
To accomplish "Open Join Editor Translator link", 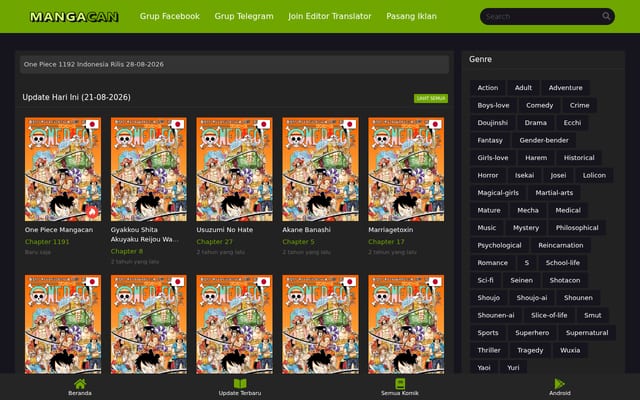I will pyautogui.click(x=330, y=16).
